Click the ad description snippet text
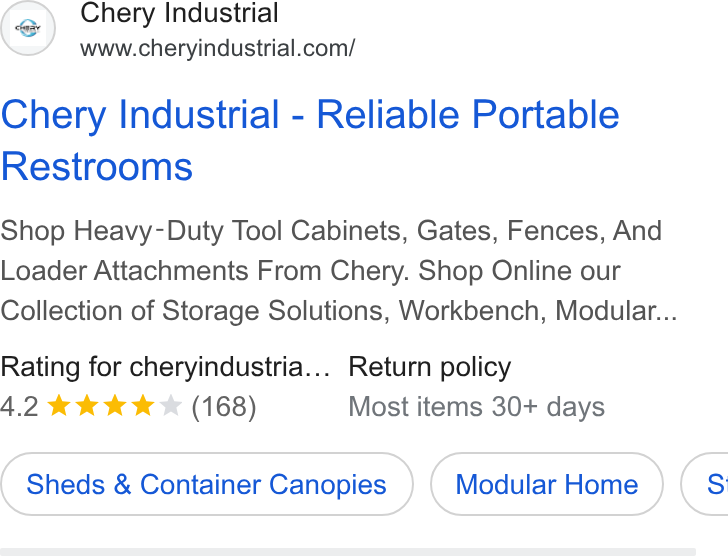The image size is (728, 556). tap(339, 271)
